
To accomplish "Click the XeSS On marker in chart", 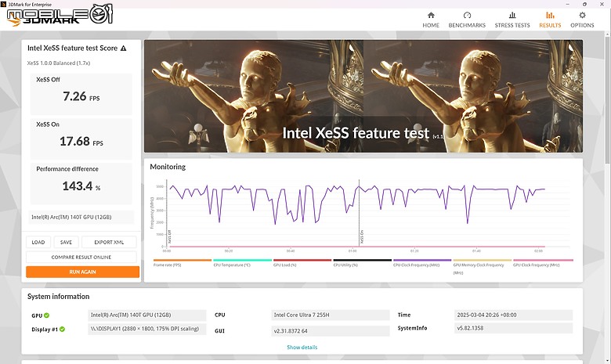I will [362, 236].
